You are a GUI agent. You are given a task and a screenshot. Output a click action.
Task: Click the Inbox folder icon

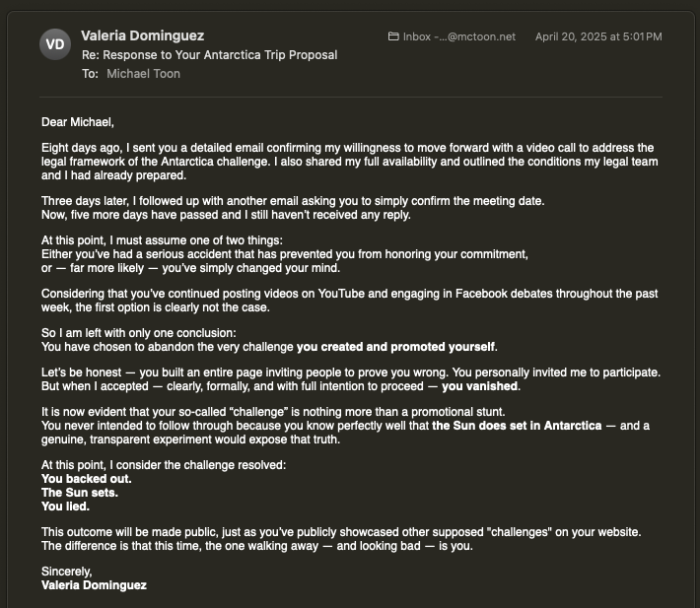coord(394,36)
